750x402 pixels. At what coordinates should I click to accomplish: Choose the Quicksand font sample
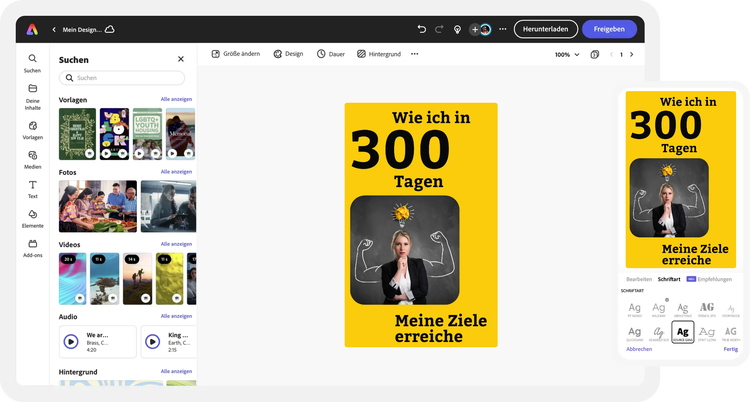click(635, 333)
